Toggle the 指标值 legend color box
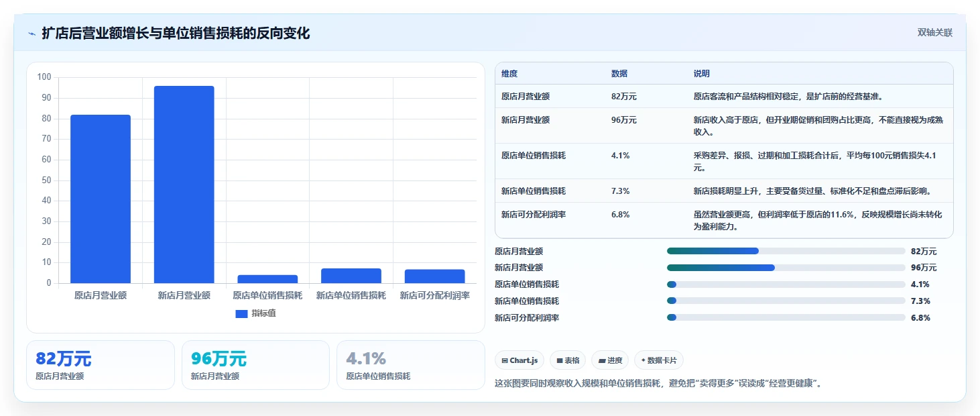 (241, 313)
